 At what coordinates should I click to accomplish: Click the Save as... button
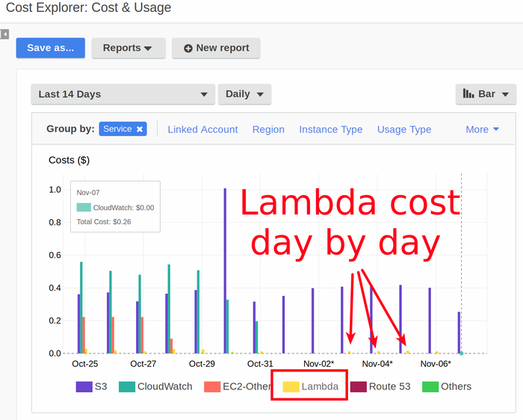[x=50, y=48]
